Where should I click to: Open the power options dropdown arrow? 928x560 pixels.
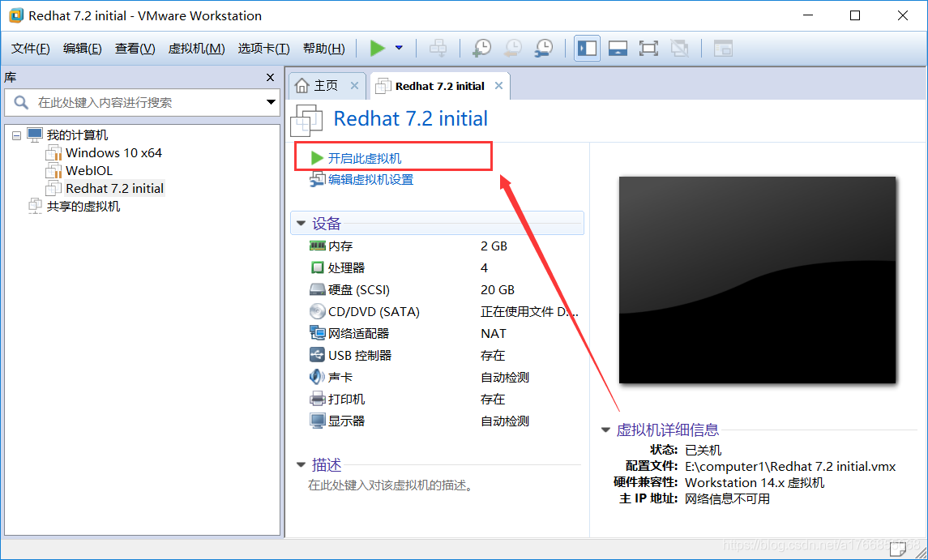(x=399, y=48)
